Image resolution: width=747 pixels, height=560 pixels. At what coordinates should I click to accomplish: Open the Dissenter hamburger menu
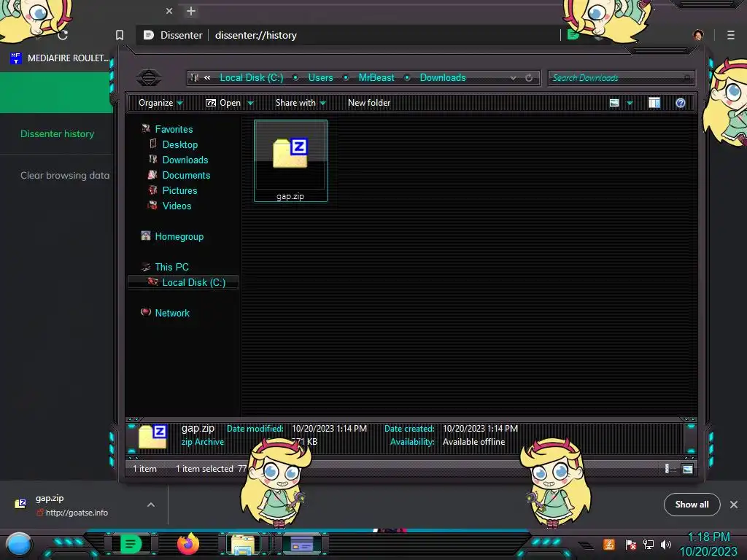(x=730, y=35)
